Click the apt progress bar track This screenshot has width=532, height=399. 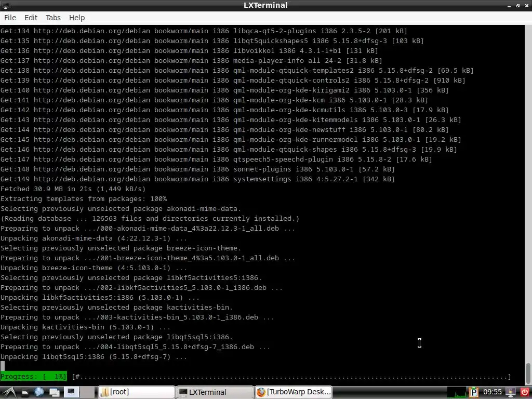pos(291,377)
